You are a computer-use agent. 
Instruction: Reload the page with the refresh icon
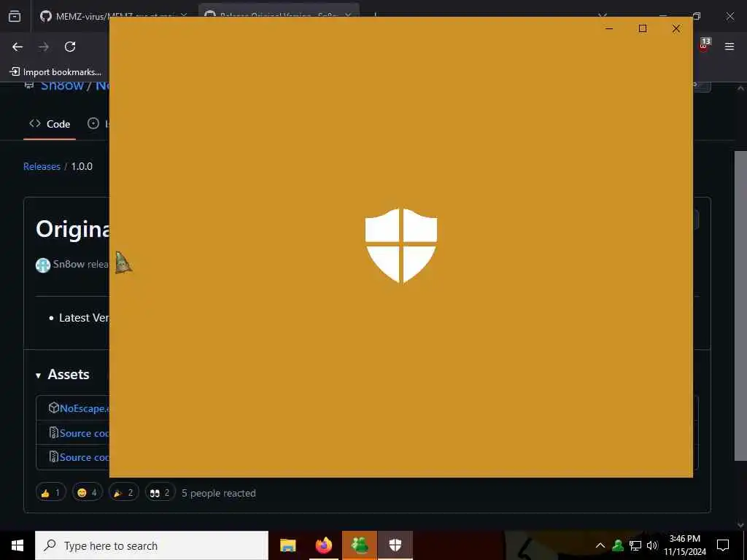click(x=70, y=47)
